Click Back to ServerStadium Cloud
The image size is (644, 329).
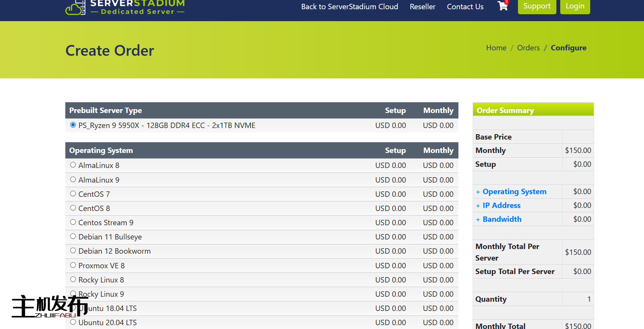click(349, 7)
